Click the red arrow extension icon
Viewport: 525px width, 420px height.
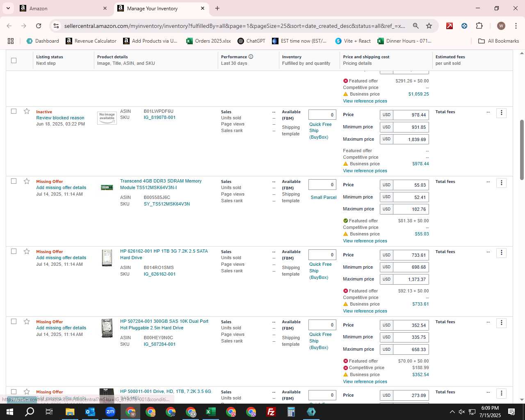450,26
